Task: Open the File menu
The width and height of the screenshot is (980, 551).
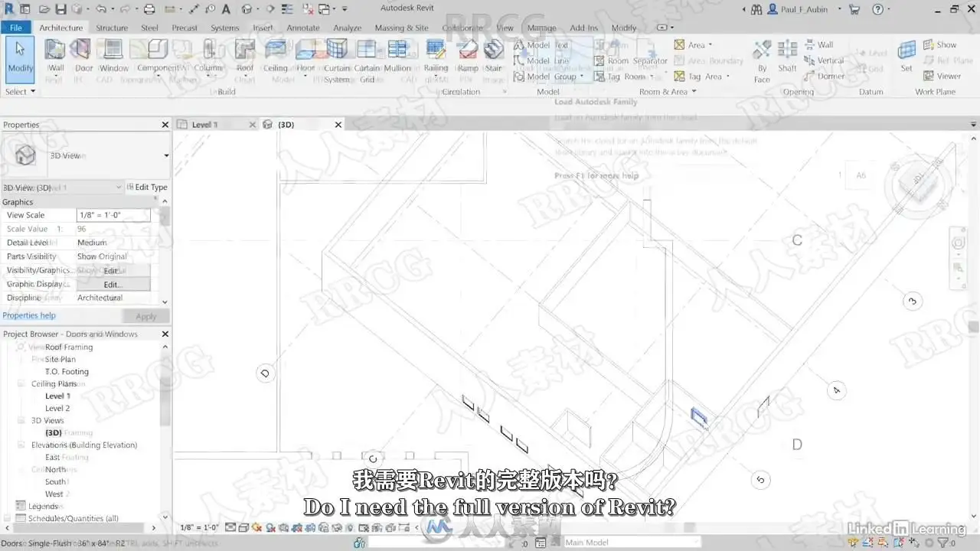Action: [15, 28]
